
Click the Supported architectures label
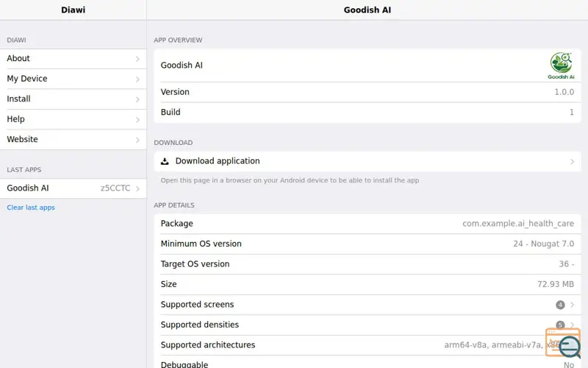pyautogui.click(x=208, y=345)
